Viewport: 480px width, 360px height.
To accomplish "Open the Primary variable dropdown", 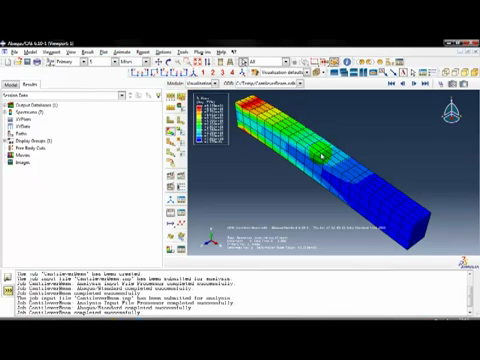I will pos(84,62).
